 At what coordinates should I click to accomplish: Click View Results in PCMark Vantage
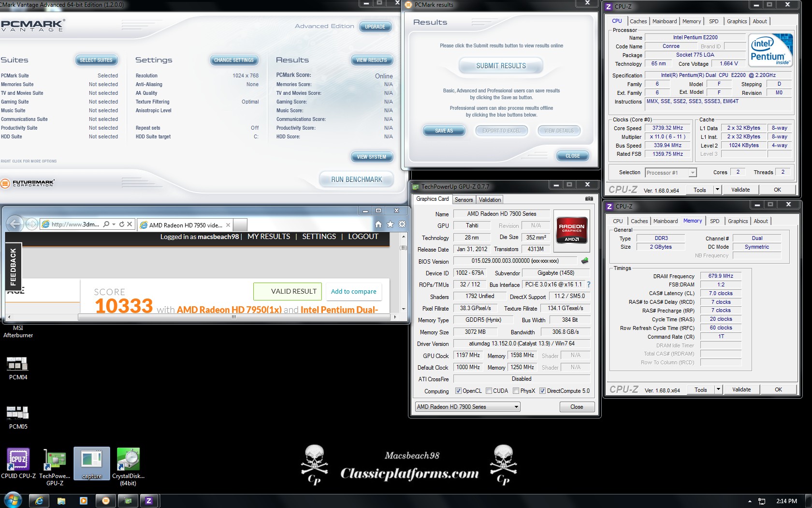click(372, 60)
